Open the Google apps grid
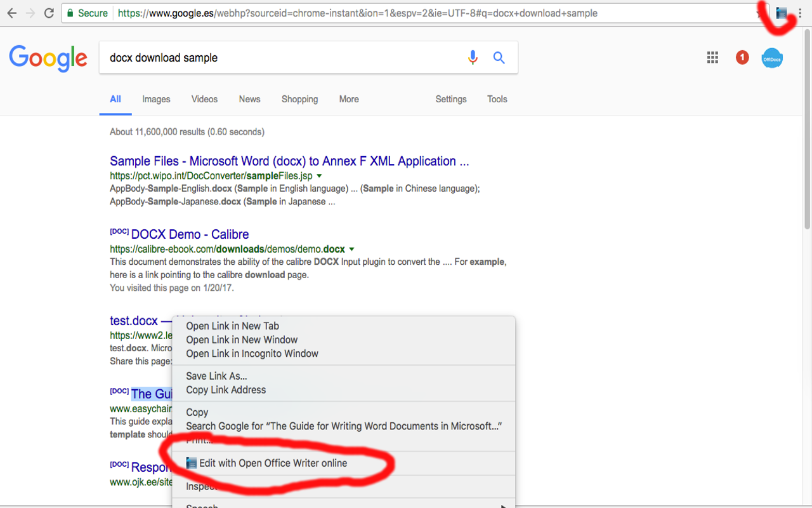 (712, 57)
